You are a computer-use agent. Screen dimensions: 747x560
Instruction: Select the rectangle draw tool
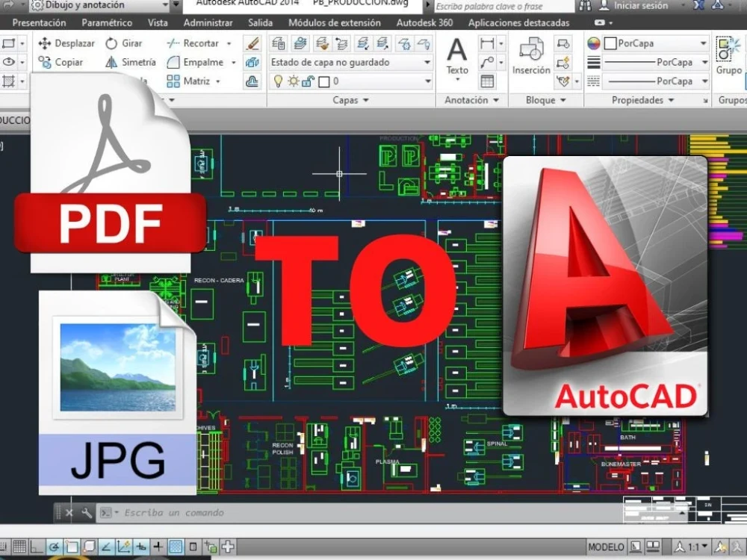click(x=8, y=43)
